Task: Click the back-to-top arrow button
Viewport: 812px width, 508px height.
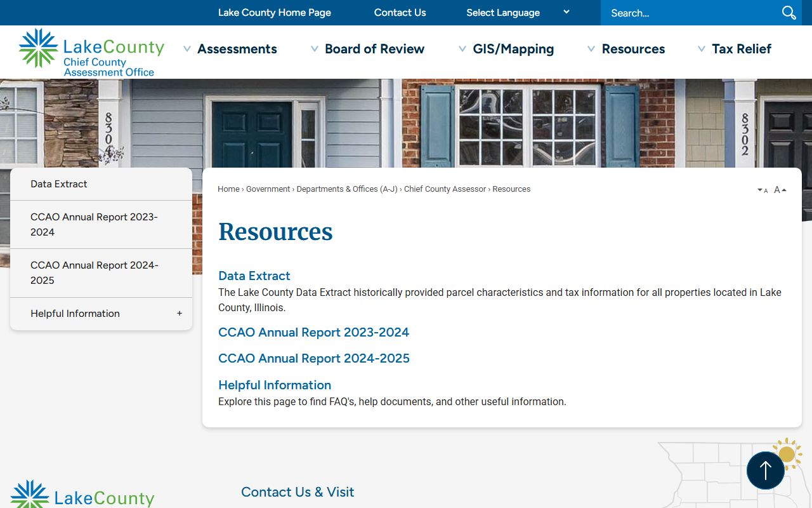Action: (766, 471)
